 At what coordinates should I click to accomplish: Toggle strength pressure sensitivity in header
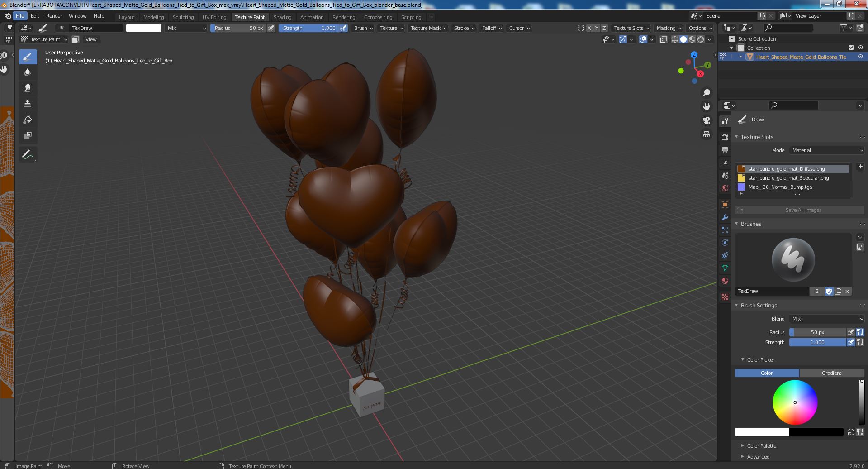pos(344,28)
